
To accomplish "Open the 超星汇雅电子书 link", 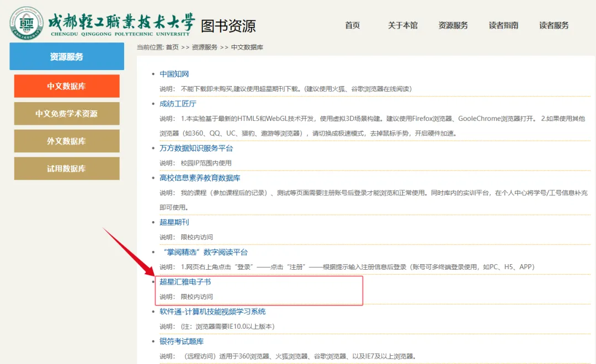I will click(x=185, y=282).
